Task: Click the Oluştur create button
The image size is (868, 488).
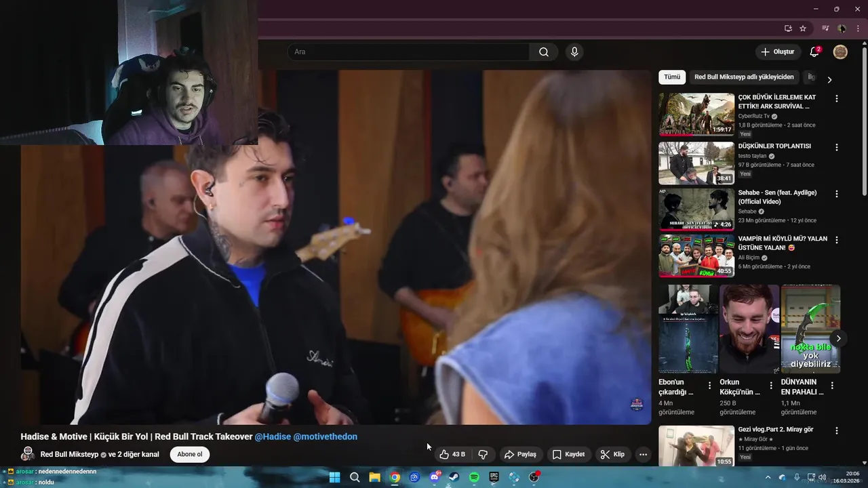Action: pyautogui.click(x=778, y=52)
